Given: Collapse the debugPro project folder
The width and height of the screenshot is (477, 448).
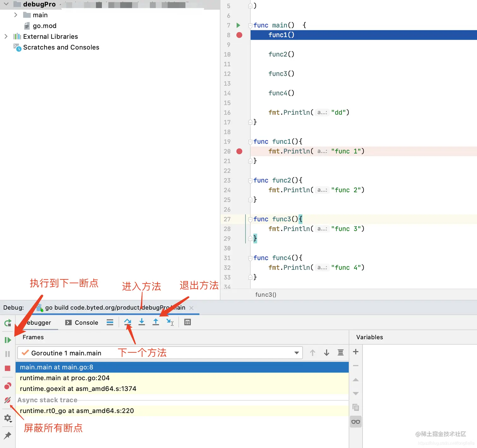Looking at the screenshot, I should coord(6,4).
